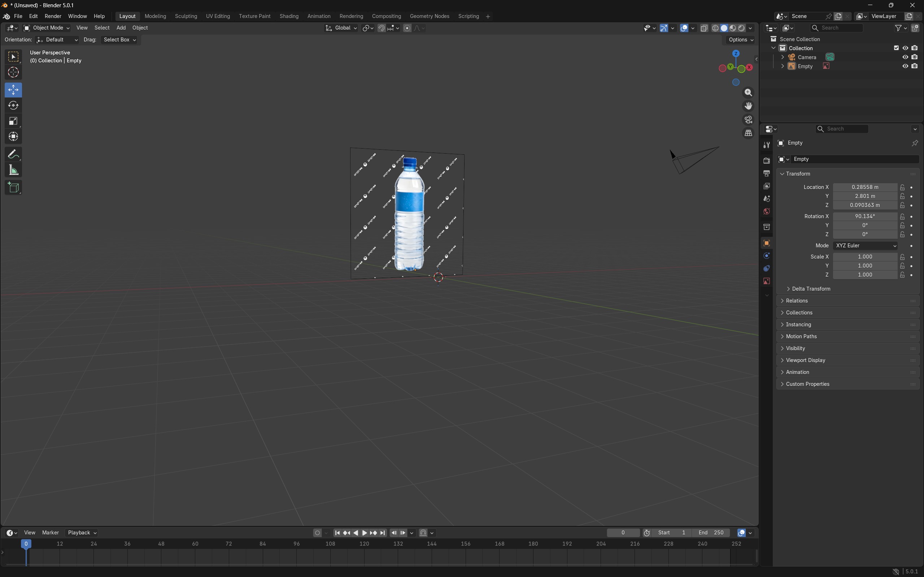Image resolution: width=924 pixels, height=577 pixels.
Task: Toggle camera view with camera icon
Action: (748, 120)
